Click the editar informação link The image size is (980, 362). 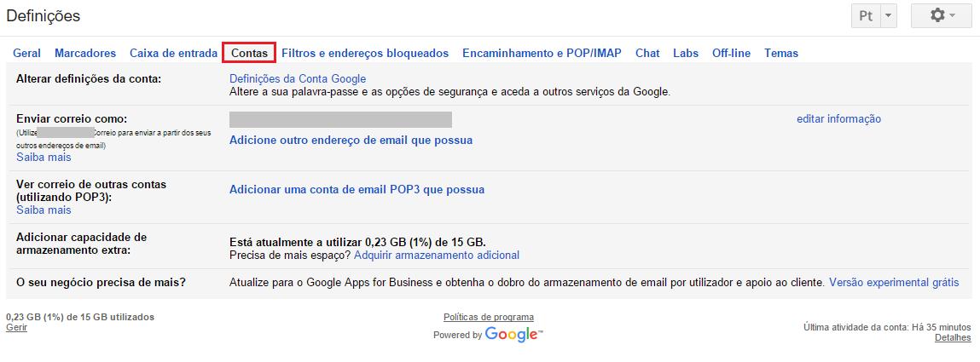point(838,119)
